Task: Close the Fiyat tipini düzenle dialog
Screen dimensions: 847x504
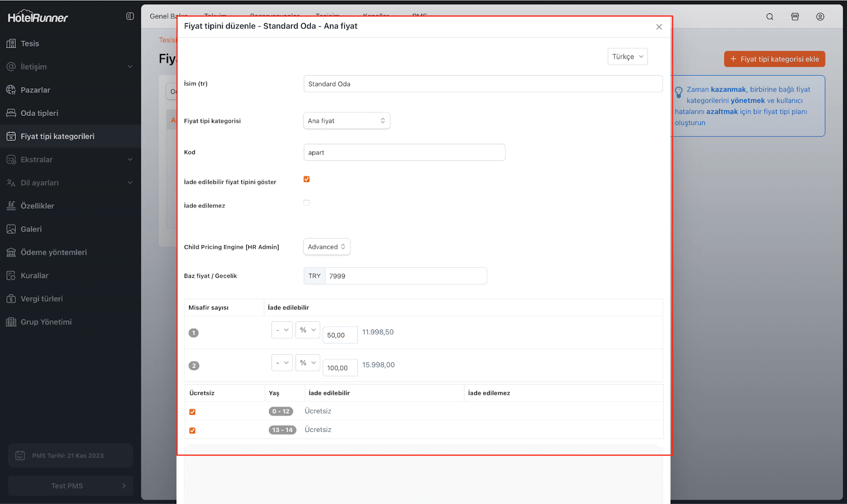Action: click(659, 27)
